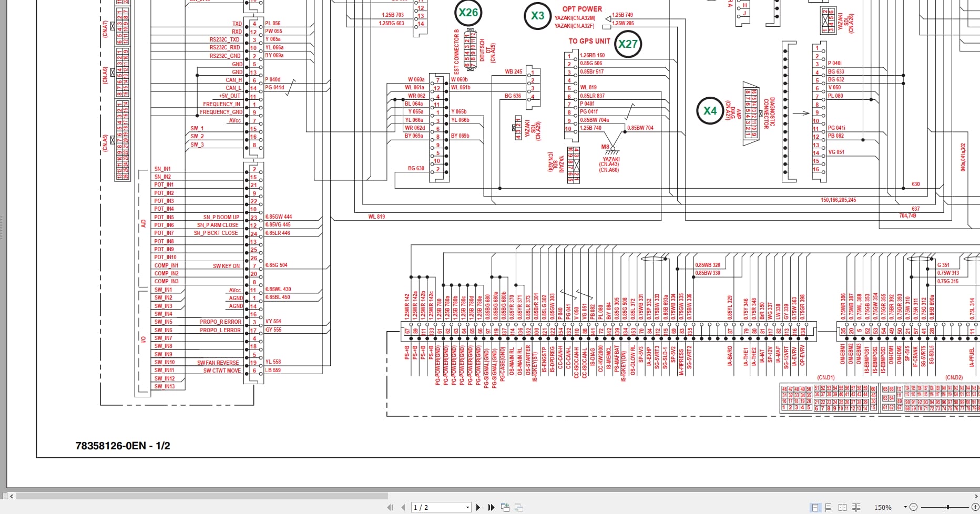Viewport: 980px width, 514px height.
Task: Rotate the wiring diagram counterclockwise
Action: (505, 507)
